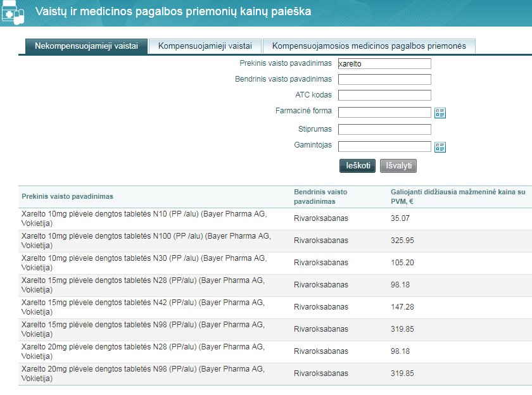
Task: Click the Xarelto 10mg N100 price 325.95
Action: tap(404, 241)
